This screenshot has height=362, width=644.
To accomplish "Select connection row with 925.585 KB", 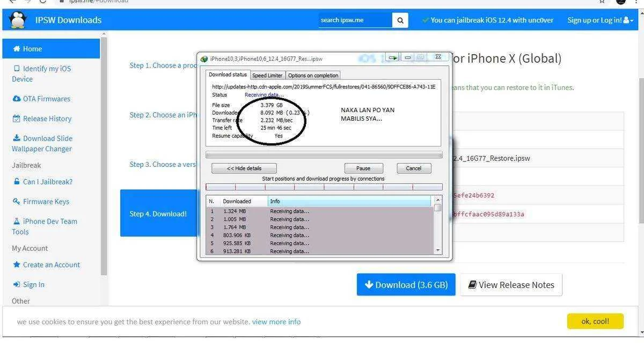I will coord(320,243).
